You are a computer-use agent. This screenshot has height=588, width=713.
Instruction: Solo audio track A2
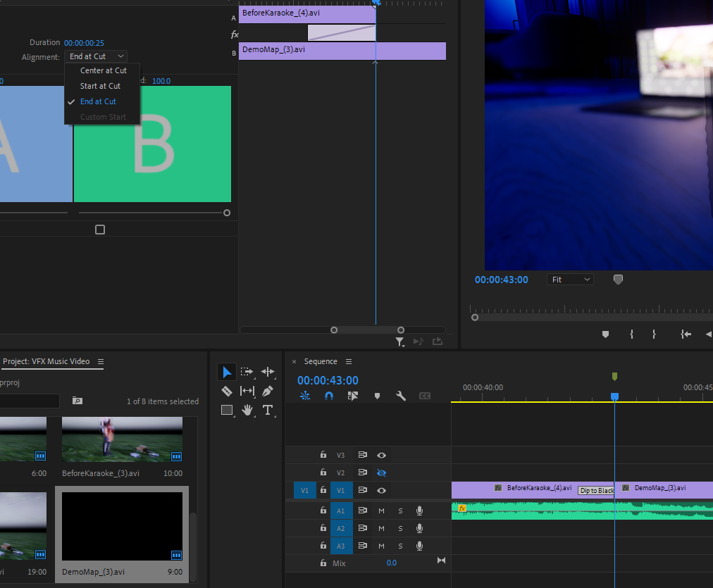[400, 528]
